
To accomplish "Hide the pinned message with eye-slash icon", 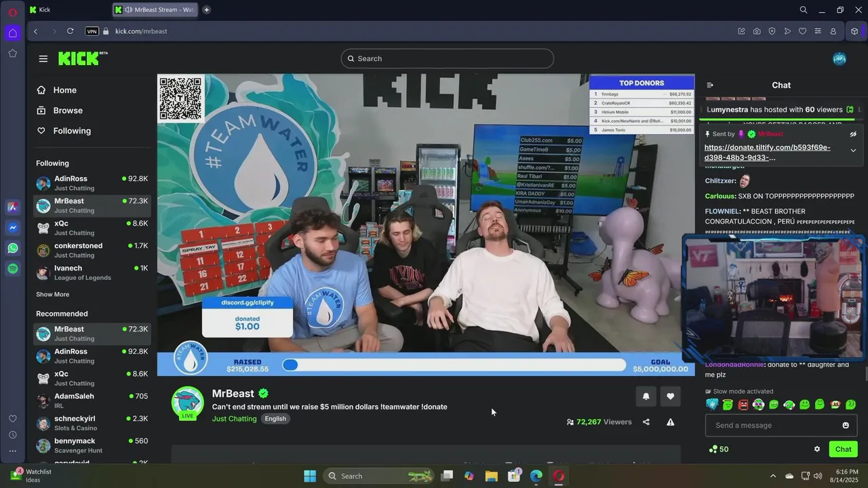I will tap(853, 134).
